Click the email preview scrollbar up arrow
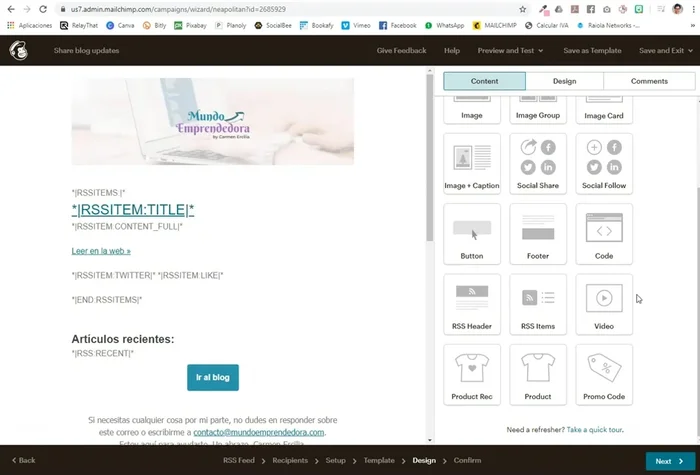700x475 pixels. click(430, 71)
